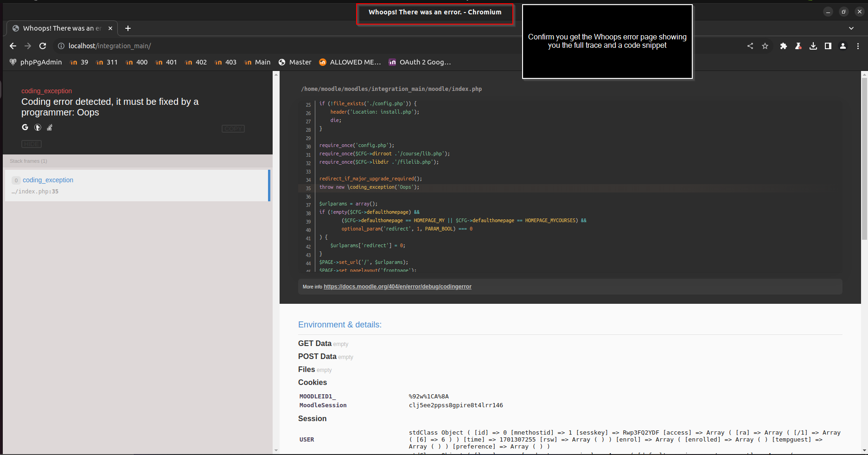
Task: Open the 402 bookmark
Action: pyautogui.click(x=196, y=62)
